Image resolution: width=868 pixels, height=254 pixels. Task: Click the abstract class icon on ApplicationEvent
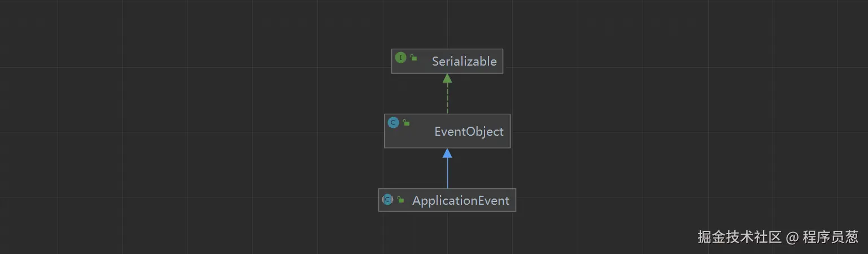click(x=387, y=199)
